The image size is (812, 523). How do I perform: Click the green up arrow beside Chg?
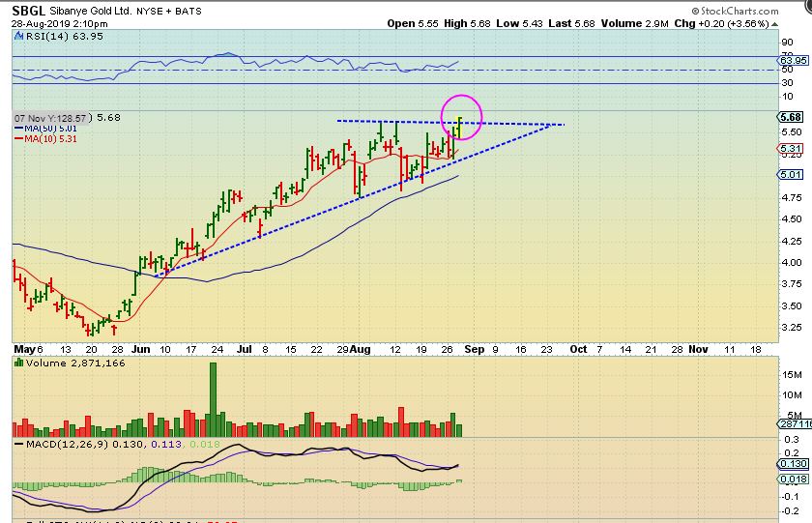(x=775, y=24)
